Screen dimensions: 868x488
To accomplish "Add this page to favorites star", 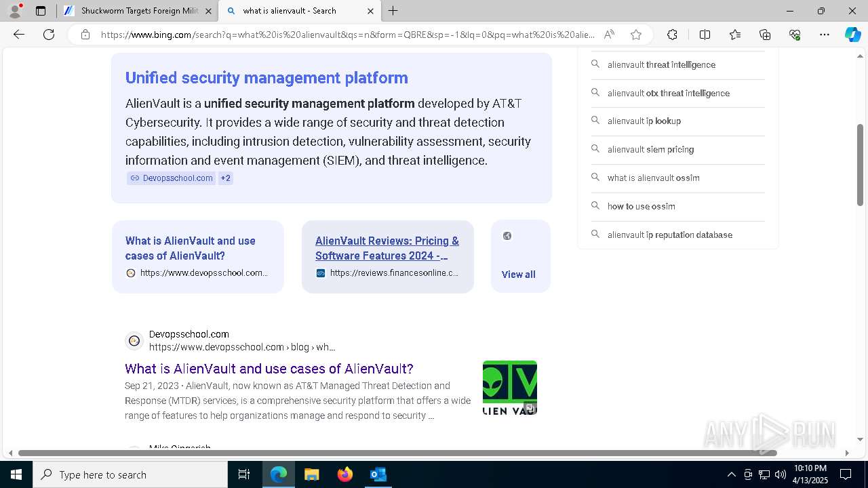I will click(636, 35).
